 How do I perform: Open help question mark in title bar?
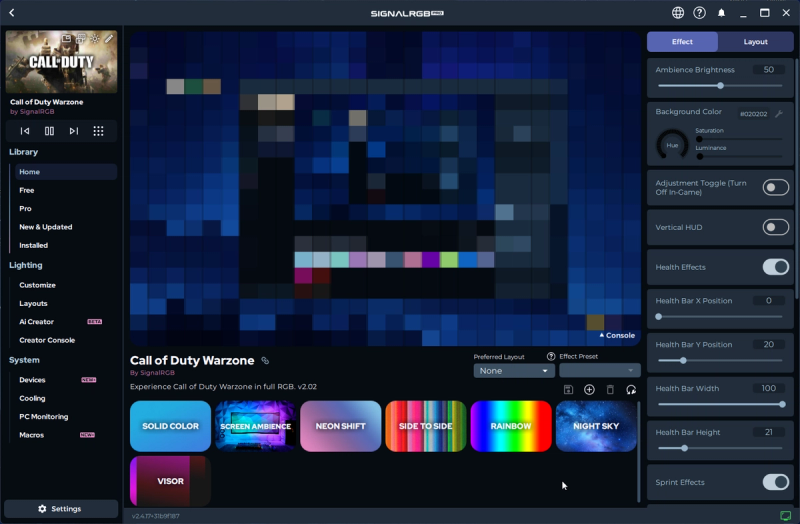(699, 13)
